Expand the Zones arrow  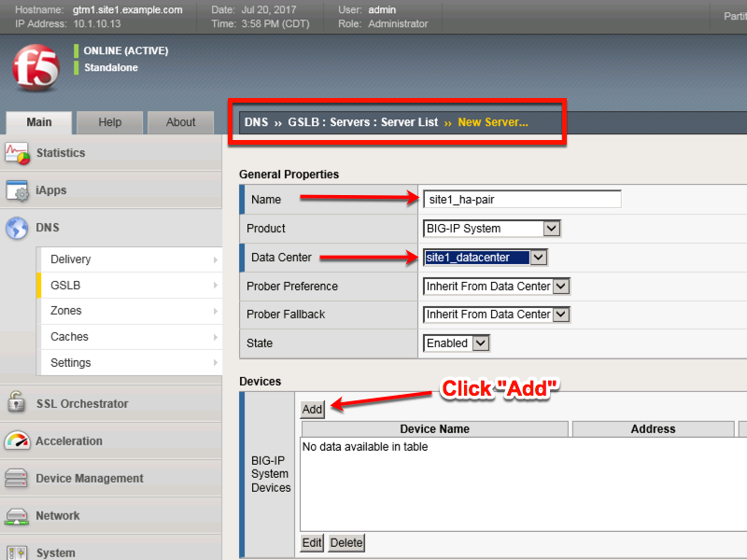tap(216, 311)
